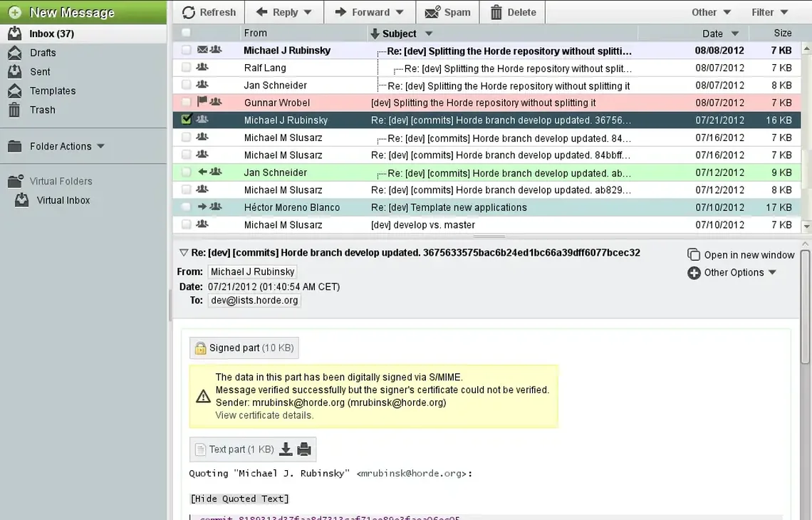Click View certificate details link
812x520 pixels.
pyautogui.click(x=264, y=415)
